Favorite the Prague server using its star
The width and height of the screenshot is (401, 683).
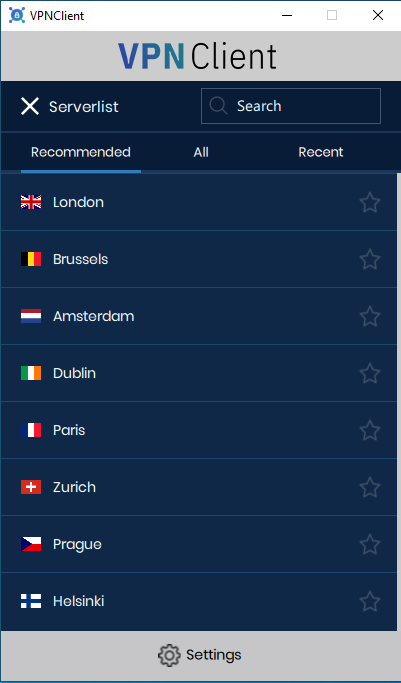370,544
